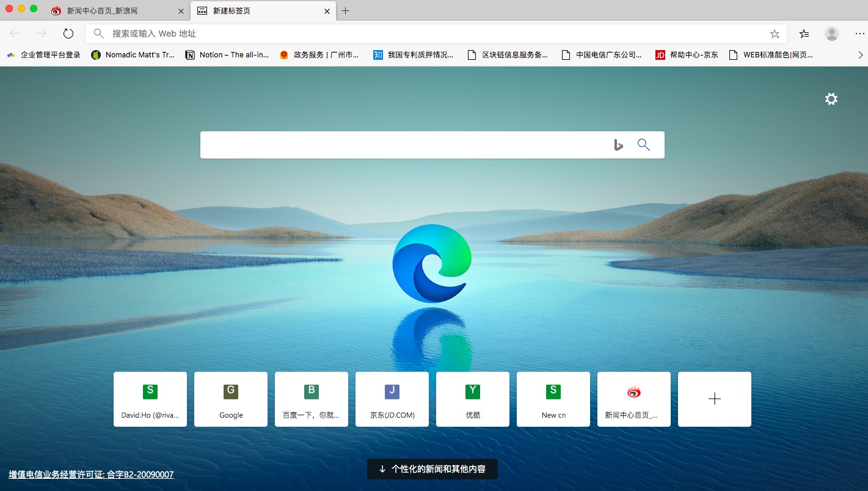
Task: Open 我国专利质押情况... bookmark
Action: (x=414, y=55)
